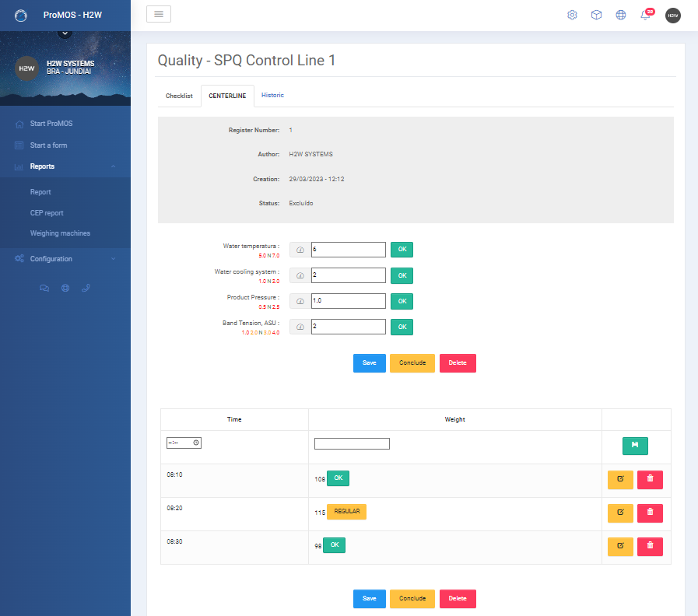The width and height of the screenshot is (698, 616).
Task: Switch to the Checklist tab
Action: pyautogui.click(x=179, y=96)
